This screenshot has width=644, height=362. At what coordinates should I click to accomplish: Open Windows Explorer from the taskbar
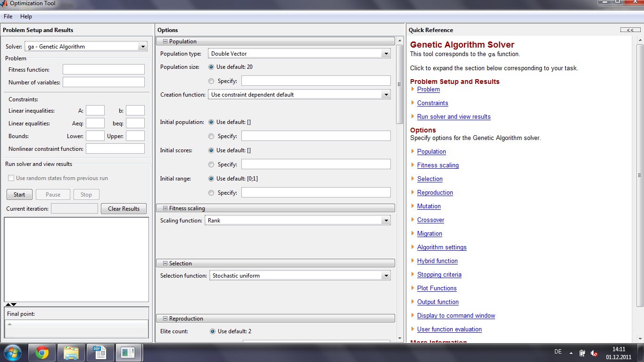[x=71, y=353]
